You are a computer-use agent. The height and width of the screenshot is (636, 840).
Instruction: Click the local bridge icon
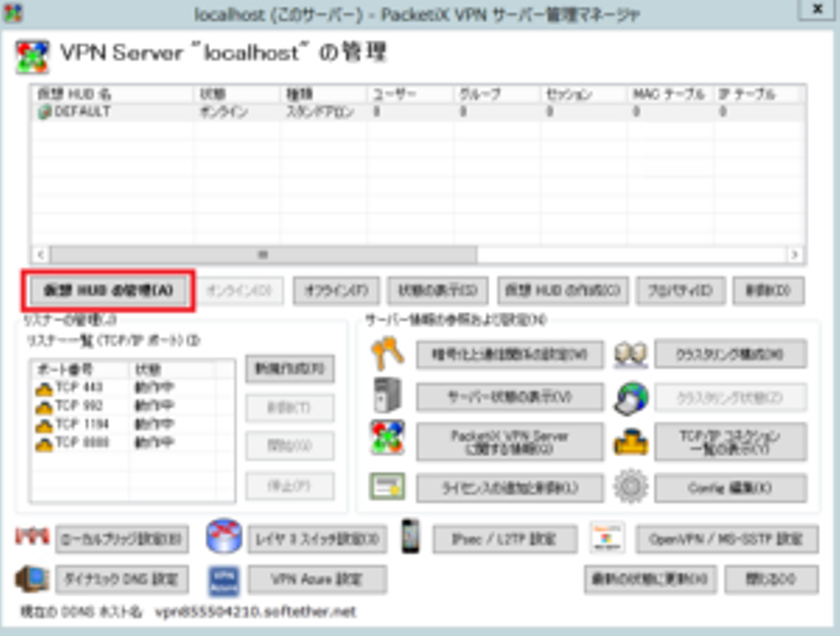click(x=32, y=537)
